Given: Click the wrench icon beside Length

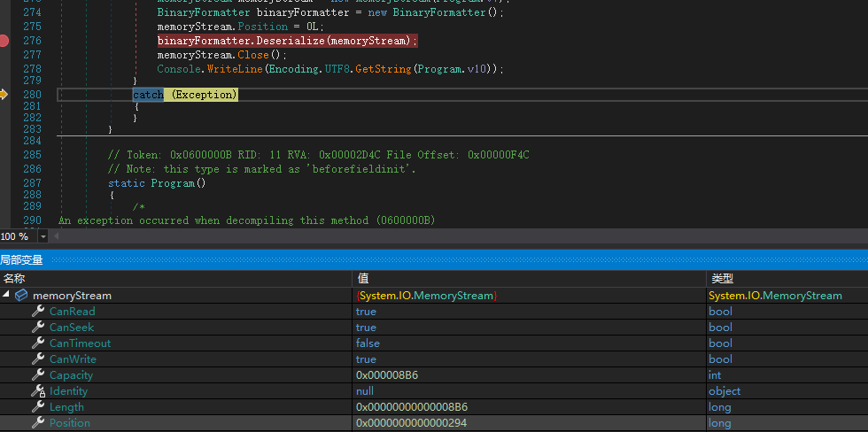Looking at the screenshot, I should (x=38, y=407).
